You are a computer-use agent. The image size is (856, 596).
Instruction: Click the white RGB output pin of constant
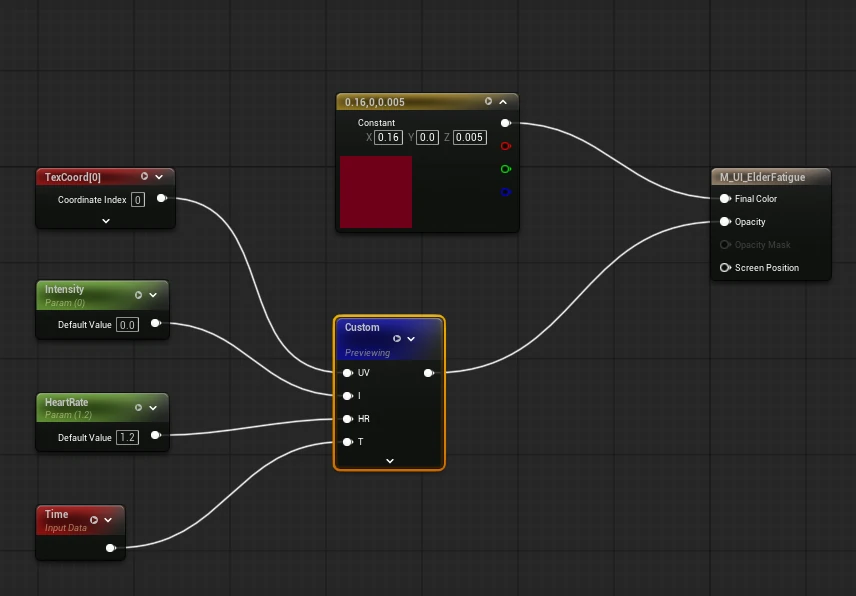coord(506,123)
